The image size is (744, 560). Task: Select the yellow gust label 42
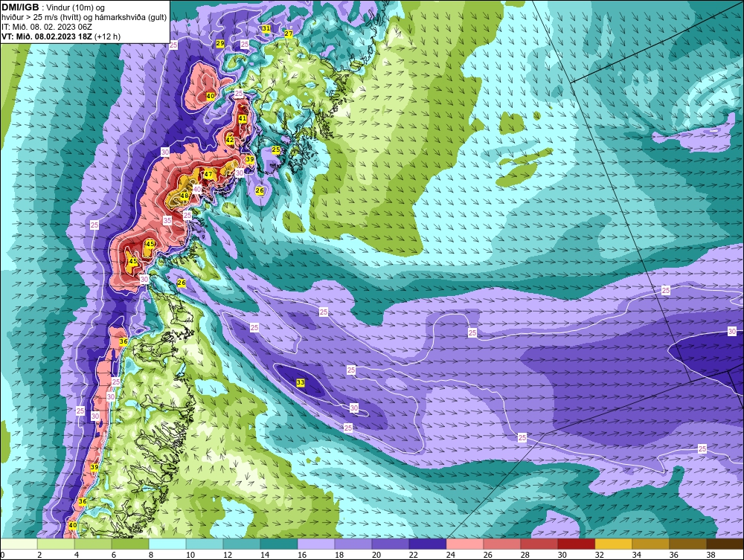click(x=230, y=140)
